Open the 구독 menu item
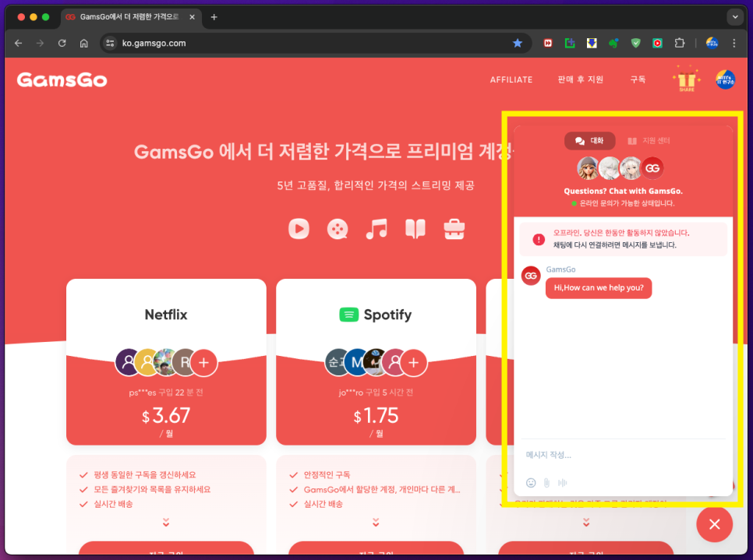This screenshot has width=753, height=560. (638, 79)
